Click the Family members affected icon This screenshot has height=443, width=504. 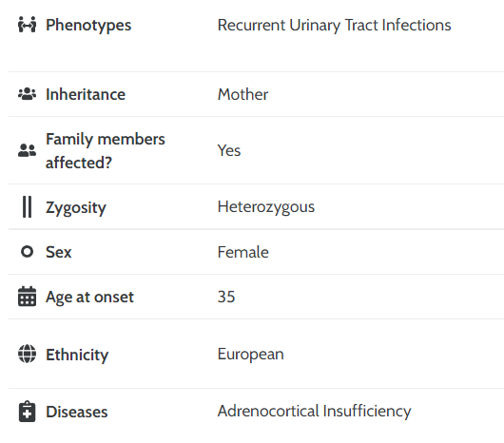[x=27, y=150]
